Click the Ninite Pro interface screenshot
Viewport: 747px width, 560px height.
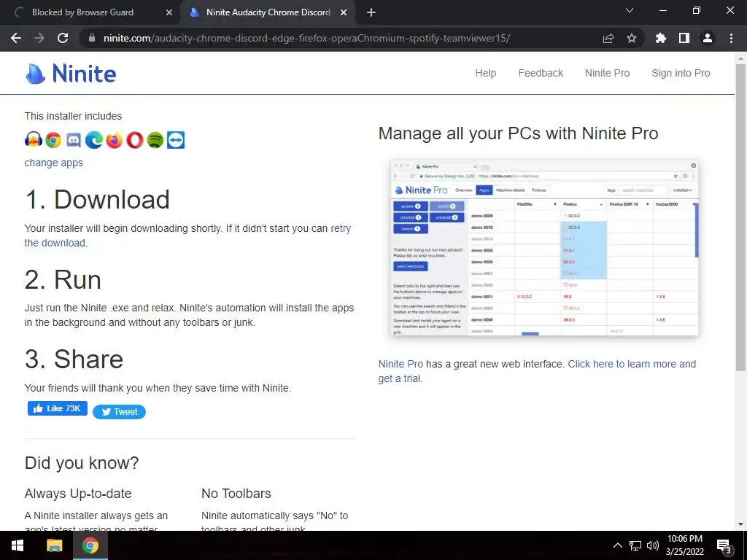(x=544, y=248)
